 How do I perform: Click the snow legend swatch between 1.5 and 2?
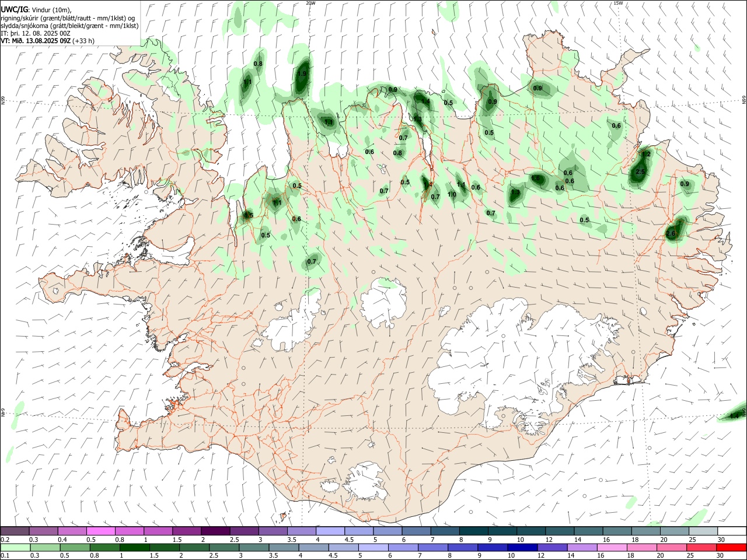click(187, 531)
